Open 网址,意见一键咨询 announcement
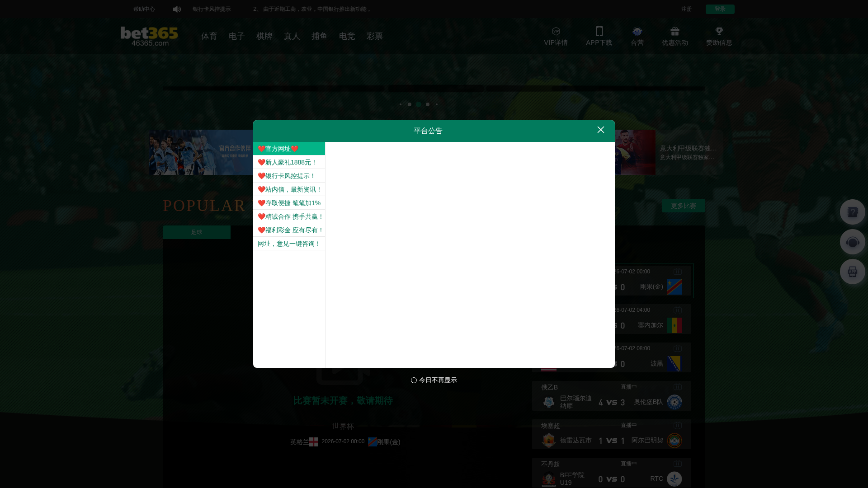868x488 pixels. (x=289, y=244)
